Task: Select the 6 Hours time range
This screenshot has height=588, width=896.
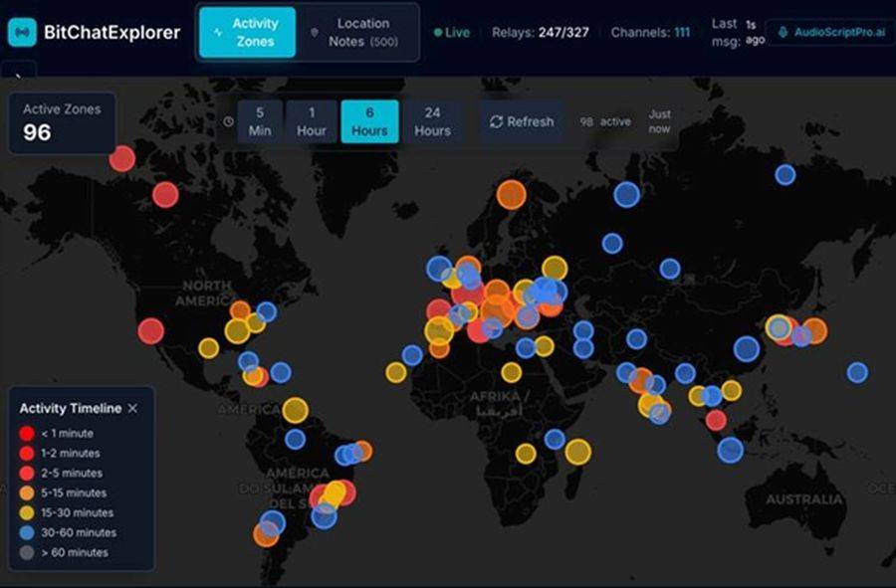Action: (x=369, y=121)
